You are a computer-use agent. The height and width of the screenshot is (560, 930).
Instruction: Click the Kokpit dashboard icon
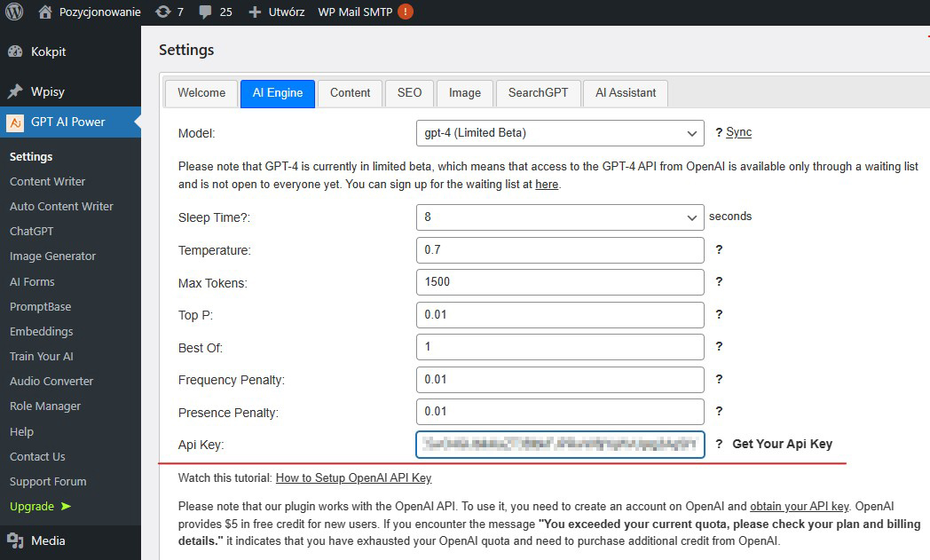(15, 51)
